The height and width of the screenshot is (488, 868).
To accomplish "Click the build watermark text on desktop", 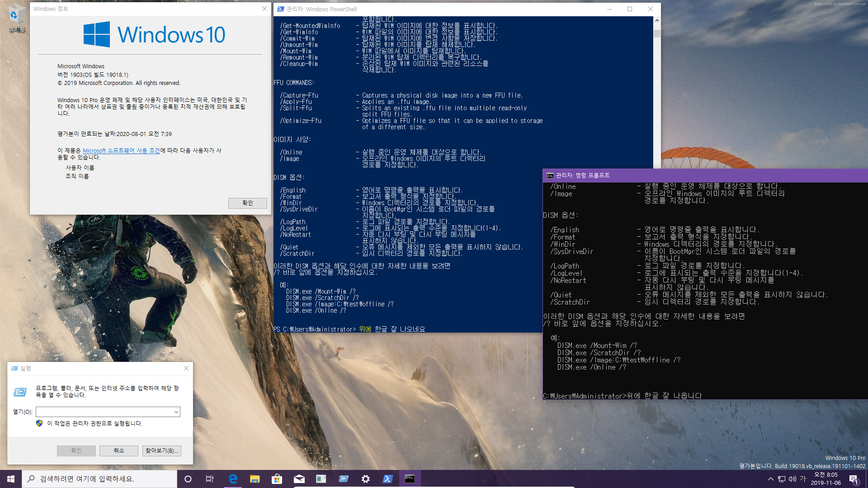I will pos(802,466).
